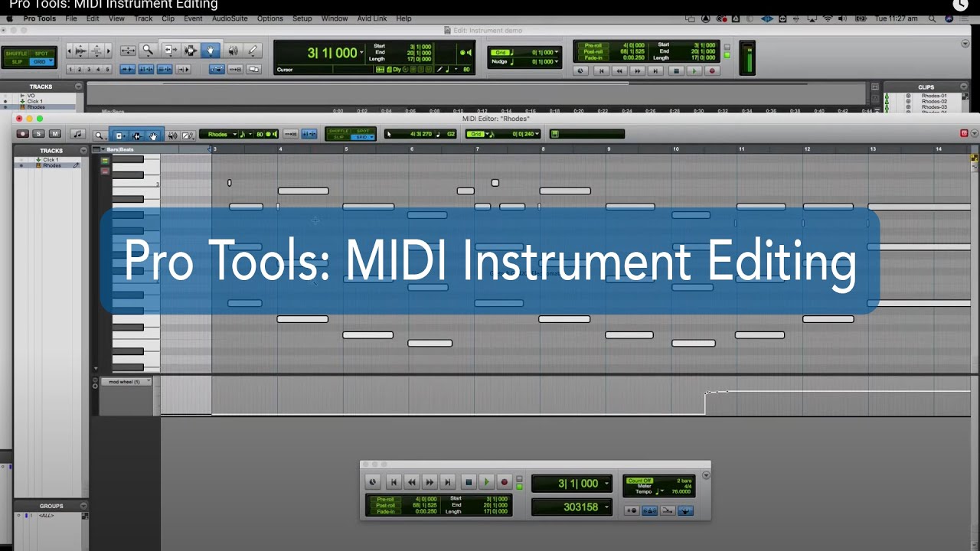This screenshot has width=980, height=551.
Task: Toggle metronome click button in Transport window
Action: click(x=650, y=510)
